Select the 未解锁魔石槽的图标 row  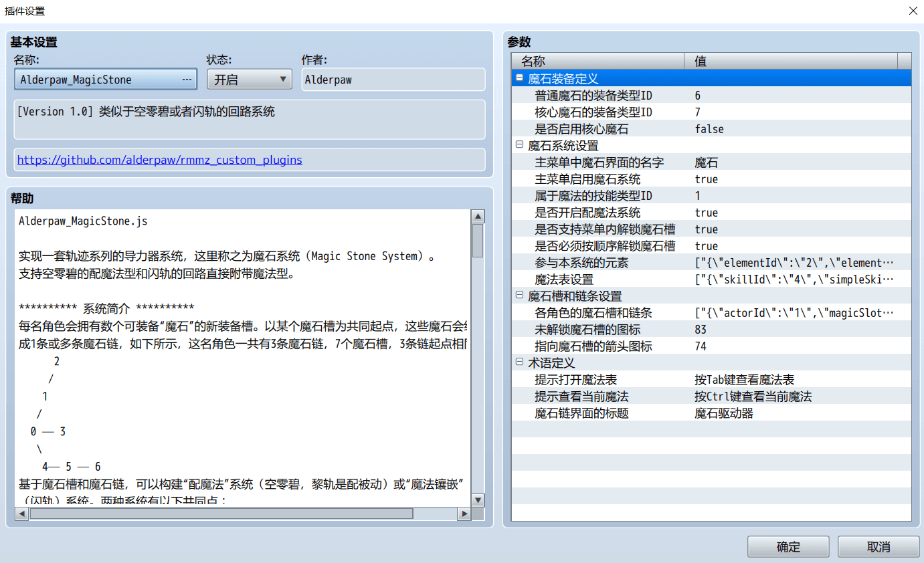click(711, 329)
